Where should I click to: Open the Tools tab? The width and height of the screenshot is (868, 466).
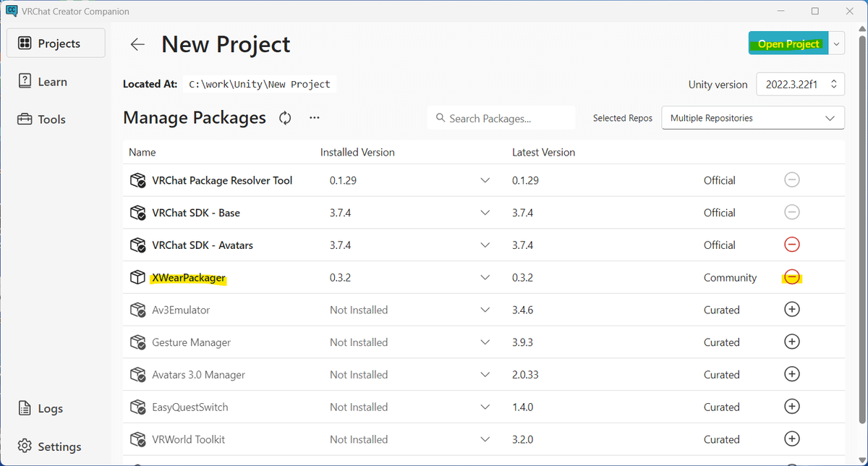click(x=56, y=119)
